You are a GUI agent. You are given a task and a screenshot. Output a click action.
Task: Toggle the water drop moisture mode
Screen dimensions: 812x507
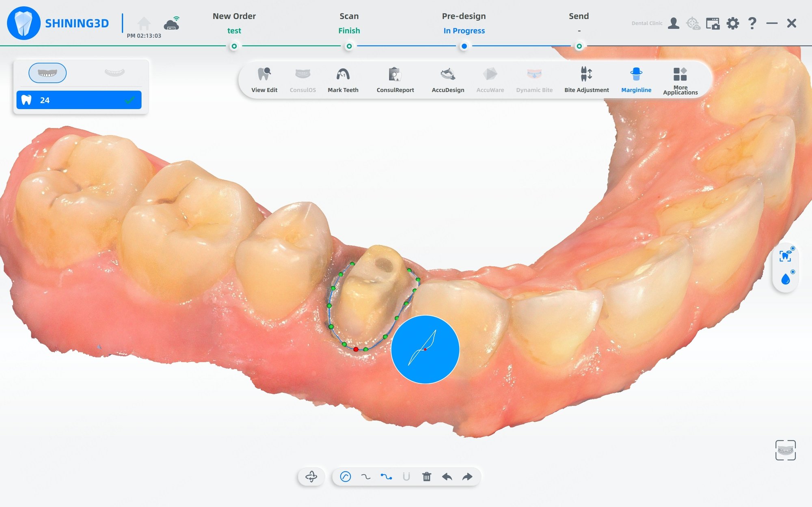[786, 279]
